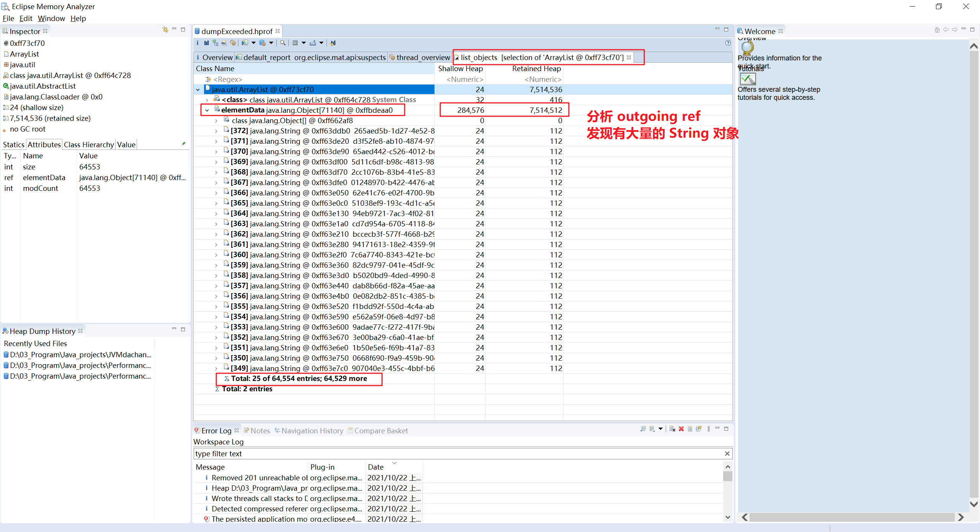Open the Notes tab
This screenshot has height=532, width=980.
257,431
